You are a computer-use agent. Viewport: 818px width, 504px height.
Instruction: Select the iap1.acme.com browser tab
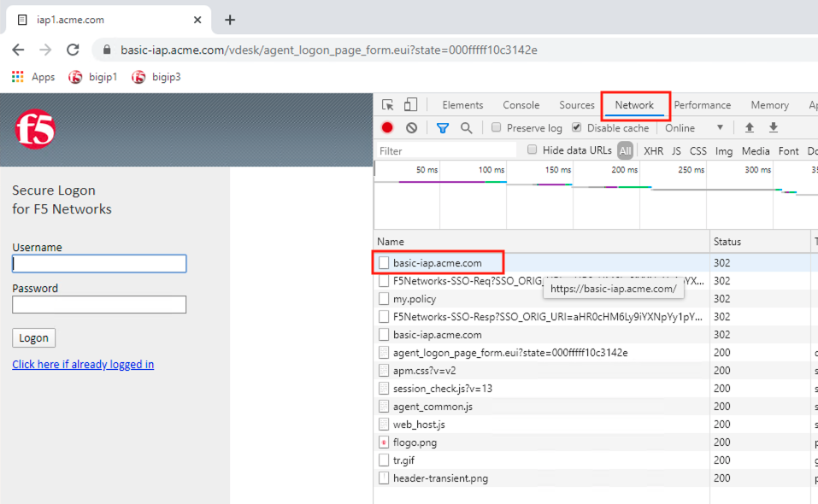coord(109,20)
